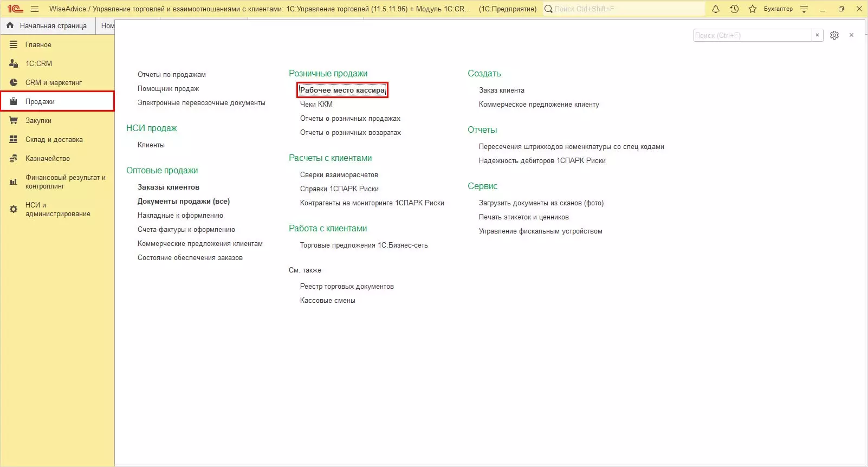Click the home icon on Начальная страница tab
Screen dimensions: 868x467
pyautogui.click(x=10, y=25)
